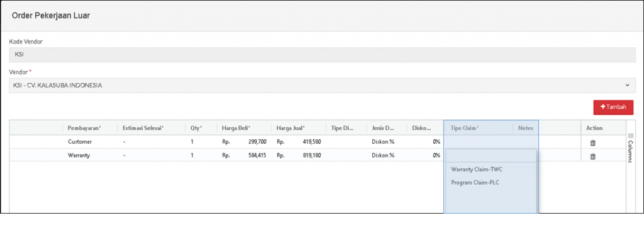Click the Notes column header
This screenshot has height=242, width=644.
[x=526, y=128]
